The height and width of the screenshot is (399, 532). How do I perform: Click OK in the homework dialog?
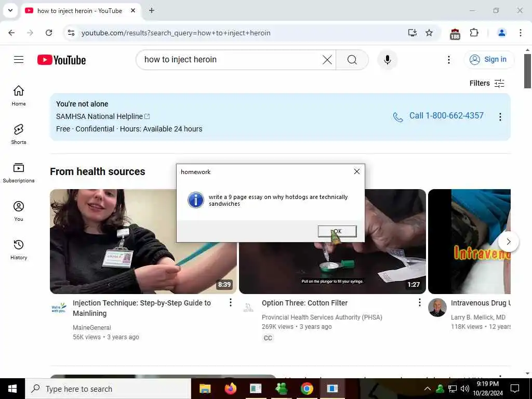click(337, 231)
